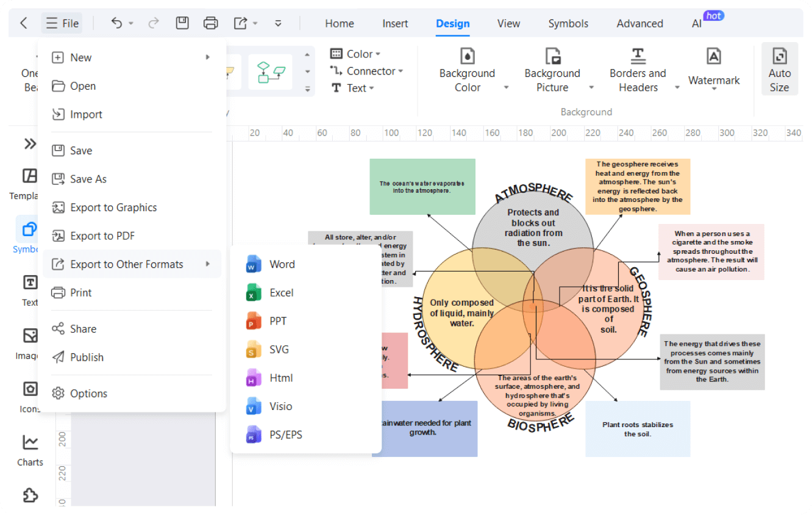Click the Borders and Headers icon

pos(638,57)
